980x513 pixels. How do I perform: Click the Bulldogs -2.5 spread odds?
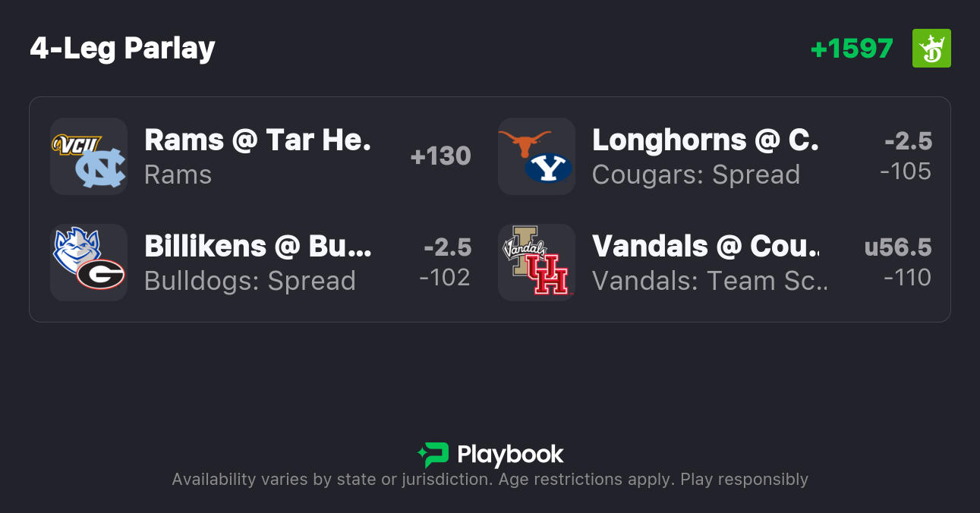tap(446, 263)
